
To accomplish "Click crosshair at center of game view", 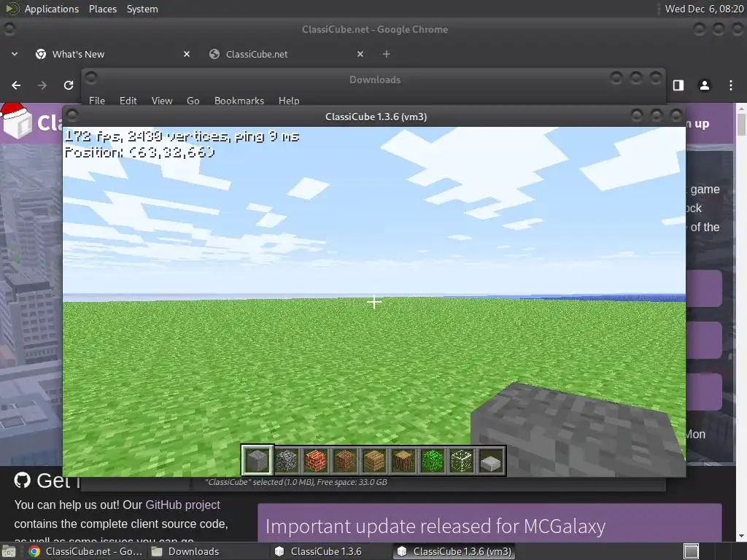I will point(374,302).
